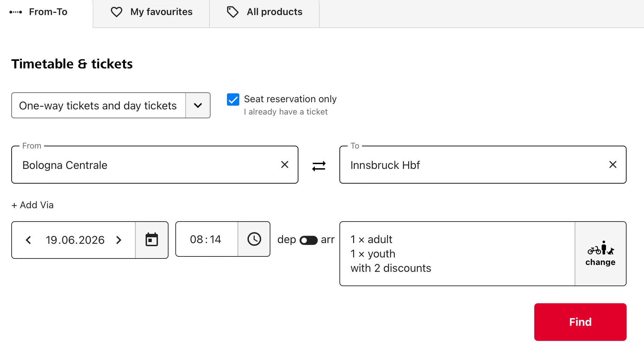Click the 19.06.2026 date field
This screenshot has height=359, width=644.
coord(75,240)
